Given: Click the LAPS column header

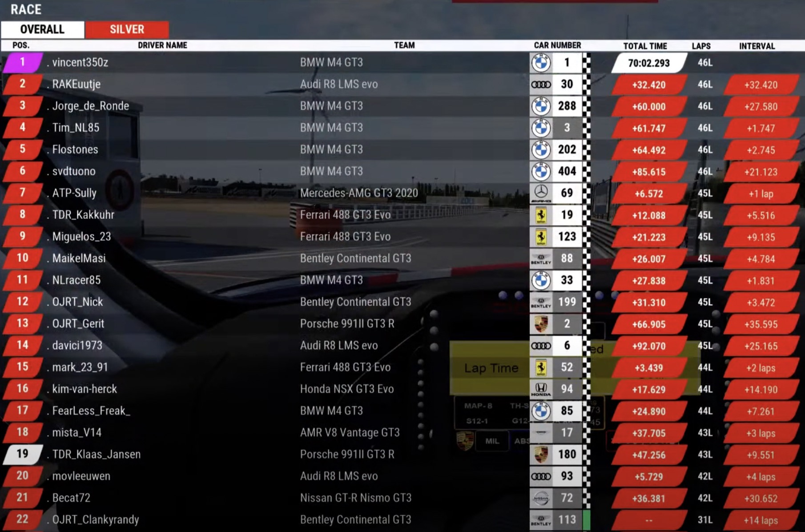Looking at the screenshot, I should [701, 46].
